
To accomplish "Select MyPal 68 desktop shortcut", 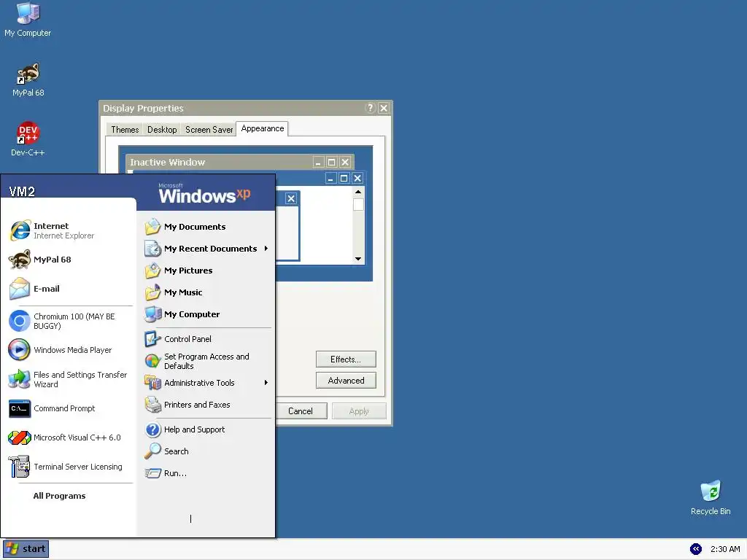I will [28, 80].
